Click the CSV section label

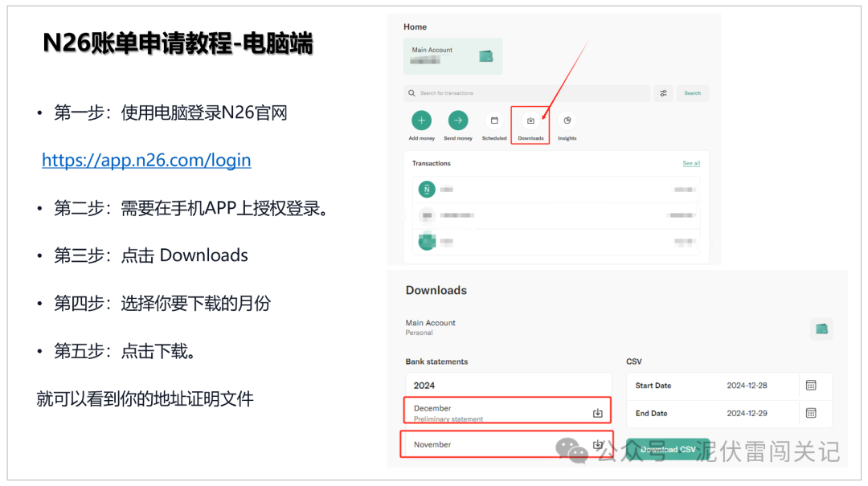[x=634, y=361]
